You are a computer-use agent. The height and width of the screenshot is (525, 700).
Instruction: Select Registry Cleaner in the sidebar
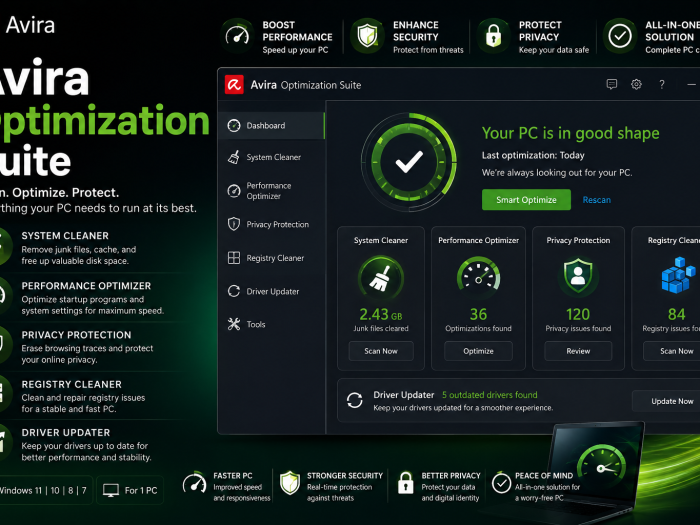[x=271, y=258]
